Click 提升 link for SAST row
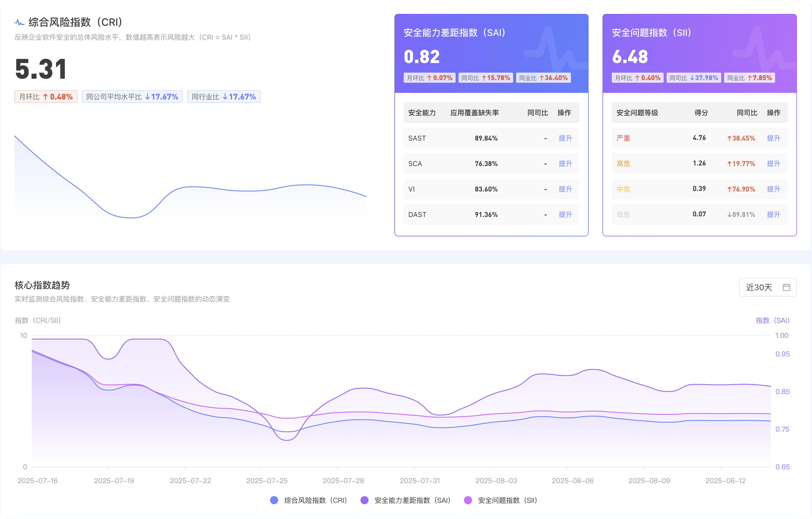The width and height of the screenshot is (812, 519). pos(565,138)
